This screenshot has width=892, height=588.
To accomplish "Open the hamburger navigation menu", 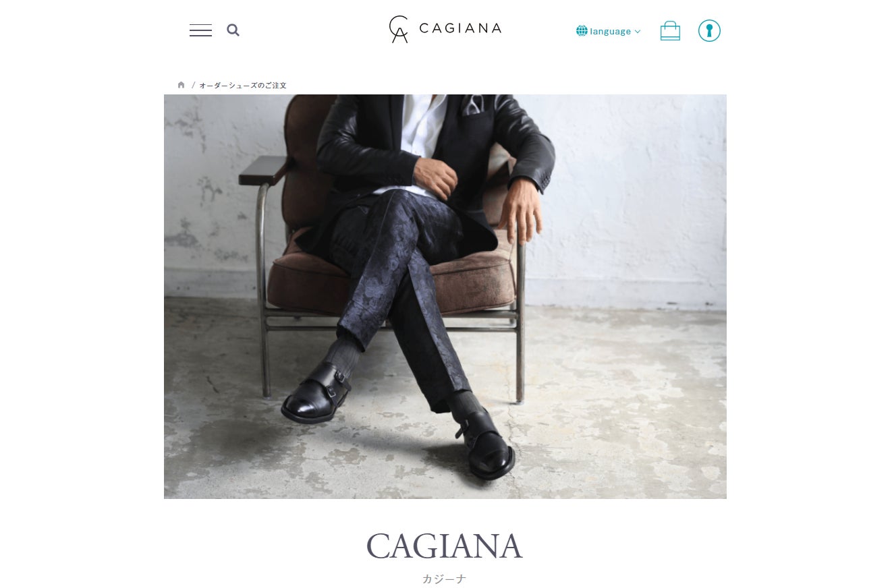I will (200, 30).
